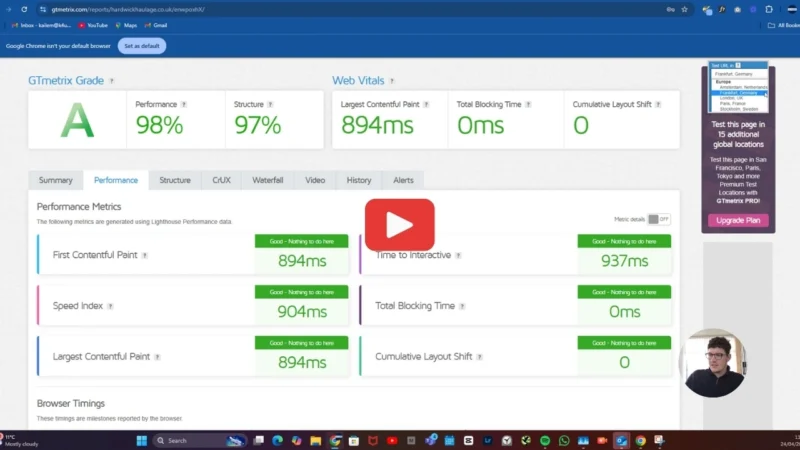Click the 894ms First Contentful Paint value
The height and width of the screenshot is (450, 800).
click(x=302, y=261)
